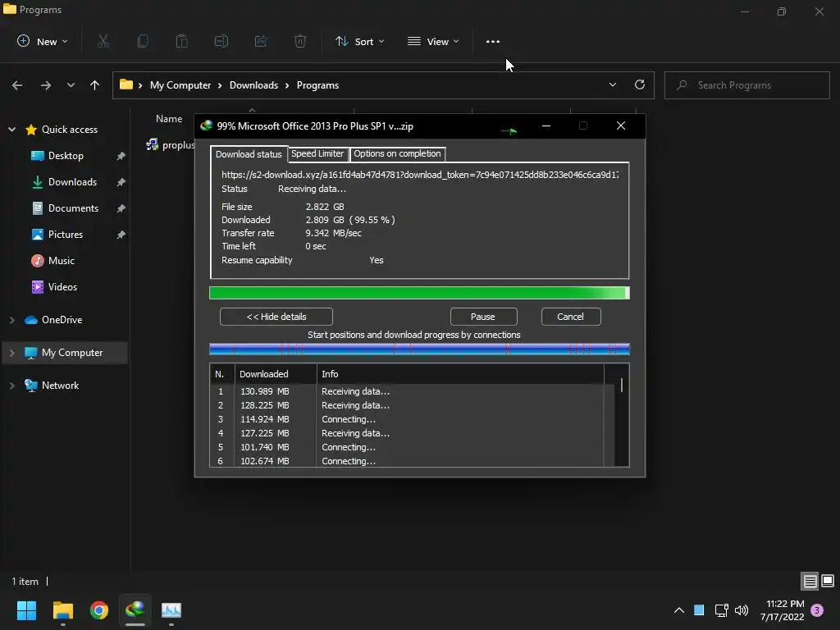Open the See more ellipsis menu
Viewport: 840px width, 630px height.
(x=493, y=41)
